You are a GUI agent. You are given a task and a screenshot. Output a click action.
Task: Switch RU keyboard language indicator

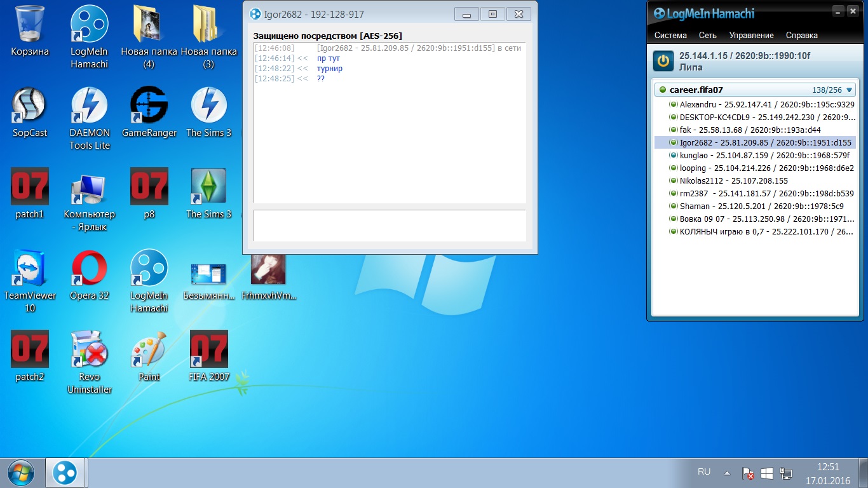[703, 472]
